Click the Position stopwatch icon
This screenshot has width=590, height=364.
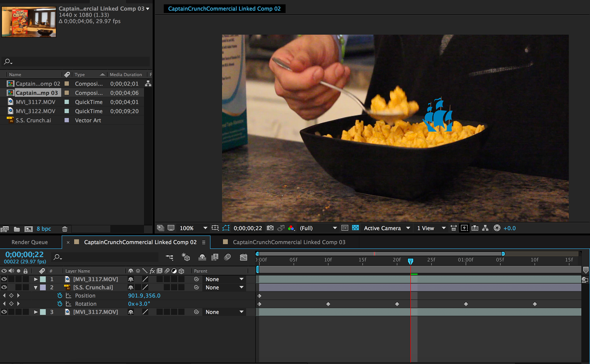60,296
